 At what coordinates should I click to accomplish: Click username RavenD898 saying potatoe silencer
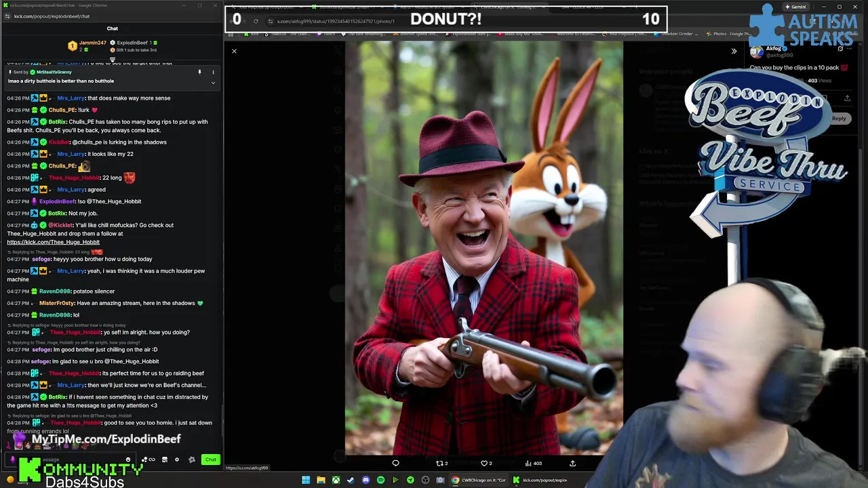[x=54, y=291]
